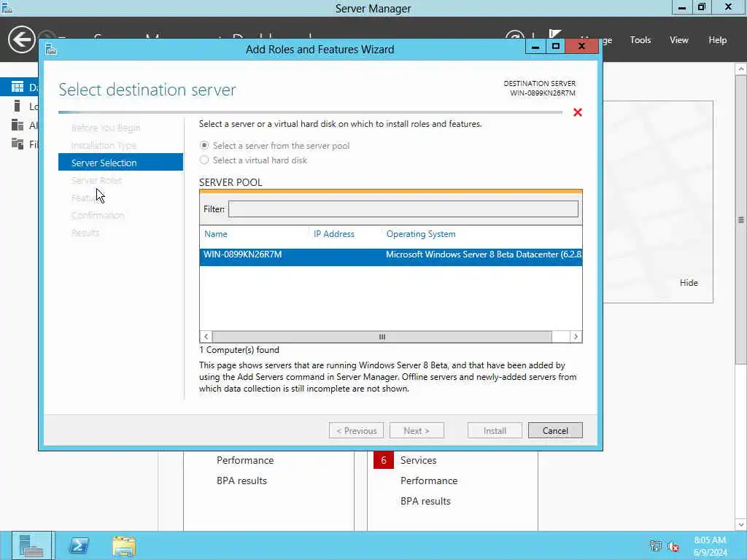The image size is (747, 560).
Task: Go to Server Roles step
Action: pyautogui.click(x=97, y=180)
